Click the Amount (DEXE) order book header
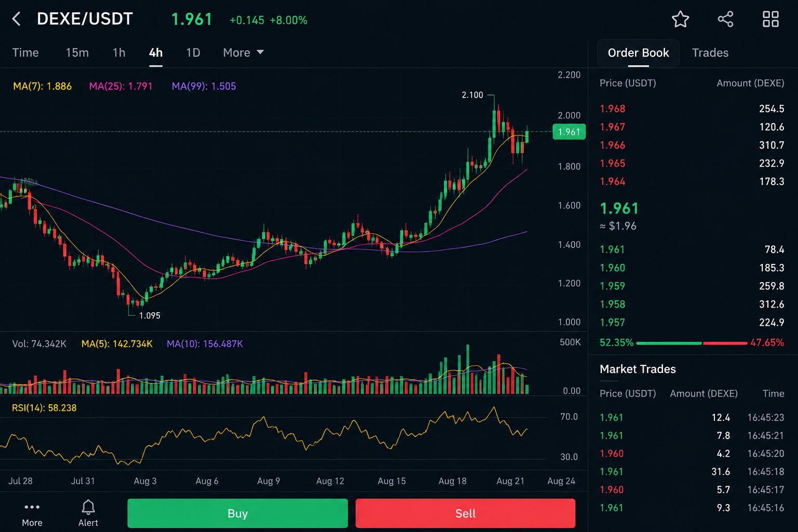Viewport: 798px width, 532px height. point(750,83)
